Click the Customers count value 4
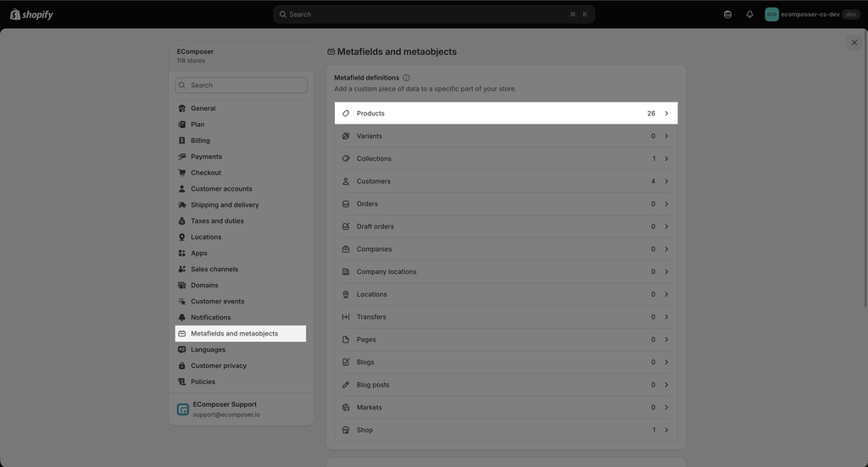 coord(654,181)
